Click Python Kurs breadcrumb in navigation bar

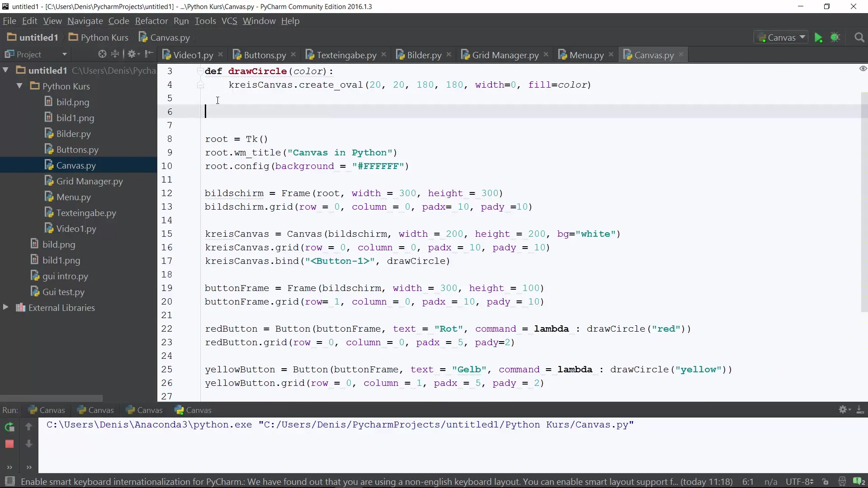(99, 38)
